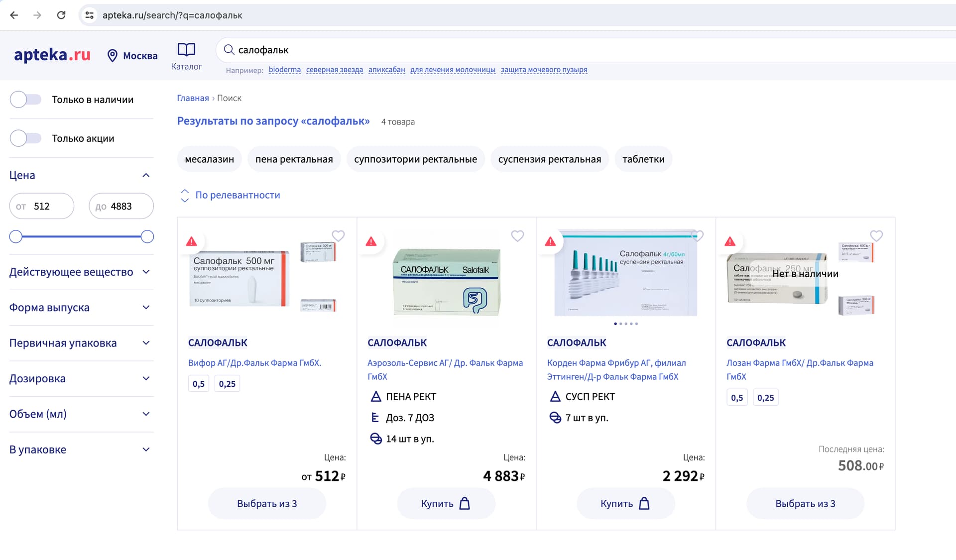Click the apteka.ru logo
The width and height of the screenshot is (956, 560).
(x=52, y=54)
